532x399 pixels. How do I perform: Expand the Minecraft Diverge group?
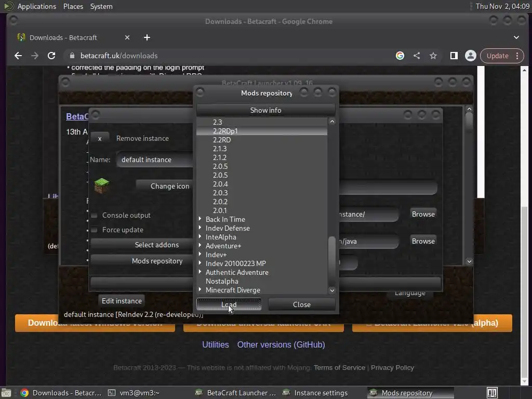pyautogui.click(x=200, y=290)
